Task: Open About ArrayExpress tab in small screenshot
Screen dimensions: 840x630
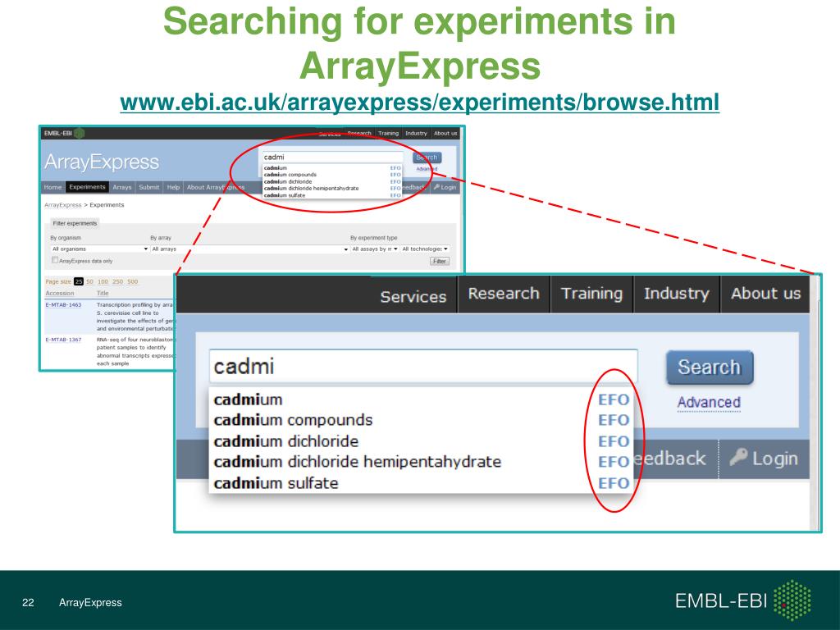Action: tap(216, 187)
